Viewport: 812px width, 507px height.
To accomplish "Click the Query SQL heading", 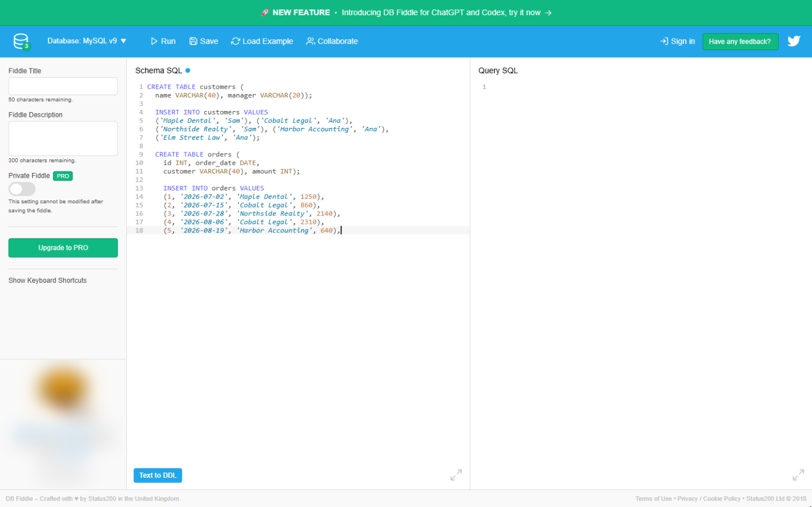I will [498, 71].
